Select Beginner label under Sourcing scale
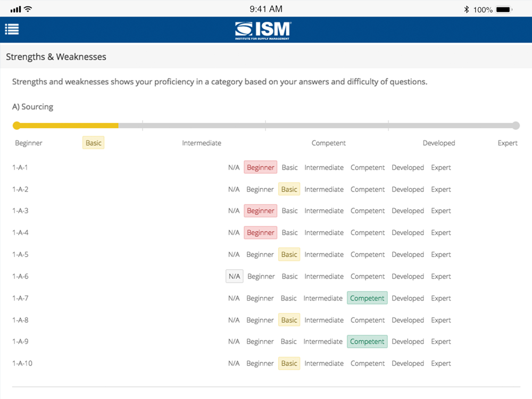 (29, 143)
